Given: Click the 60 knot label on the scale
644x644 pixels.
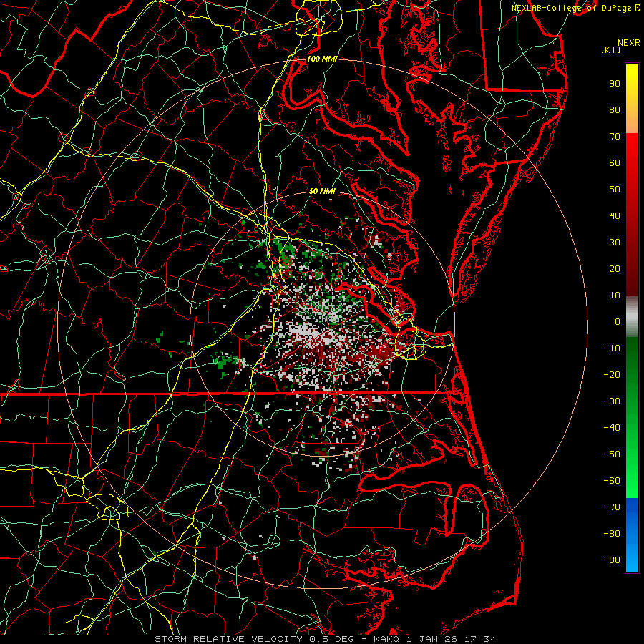Looking at the screenshot, I should tap(615, 162).
